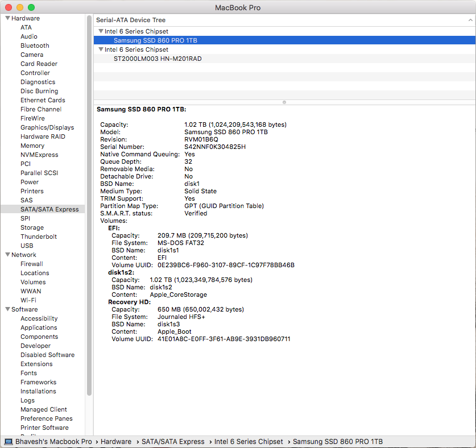The image size is (476, 448).
Task: Select Managed Client in sidebar
Action: [44, 410]
